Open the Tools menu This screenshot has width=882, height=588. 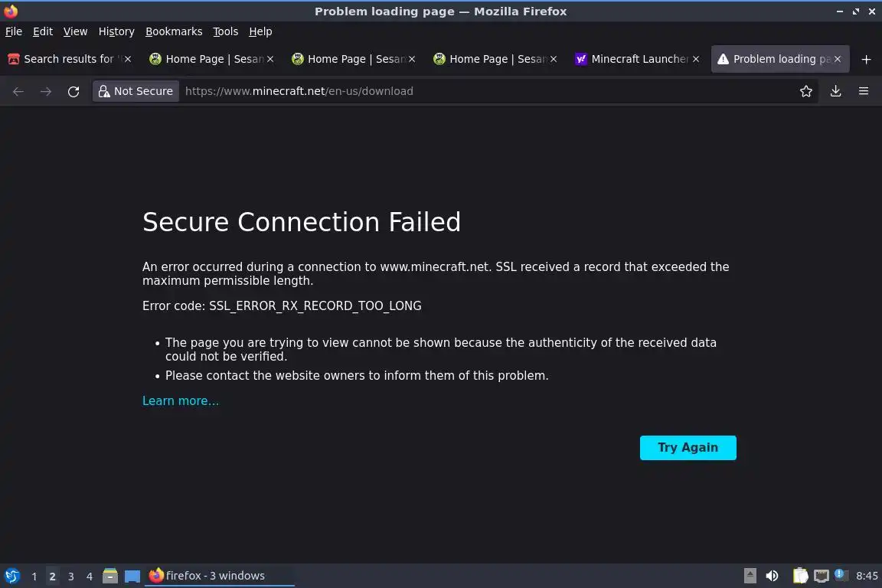225,31
